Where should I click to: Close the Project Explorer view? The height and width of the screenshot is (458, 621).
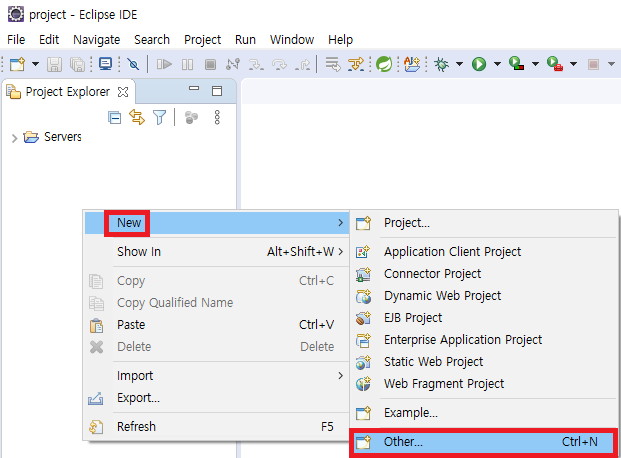tap(123, 92)
